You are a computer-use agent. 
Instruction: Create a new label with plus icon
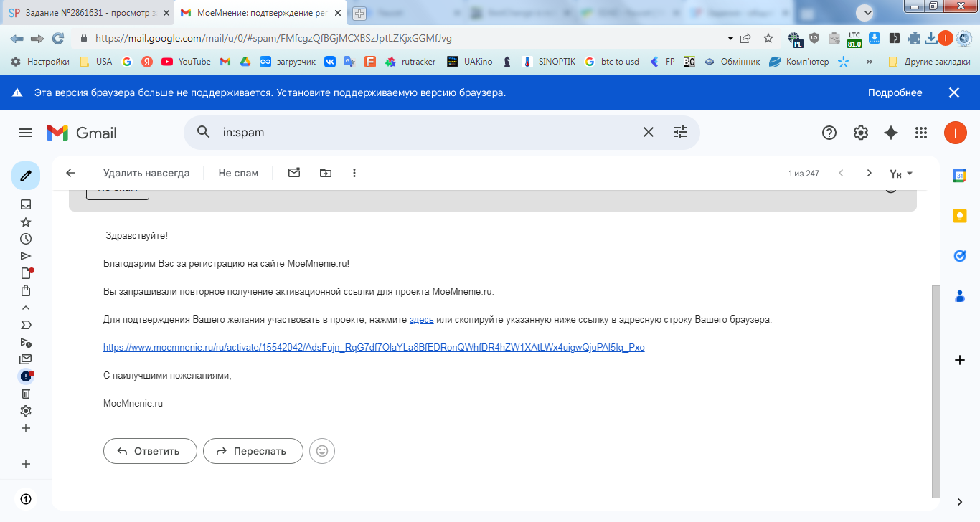pos(26,428)
